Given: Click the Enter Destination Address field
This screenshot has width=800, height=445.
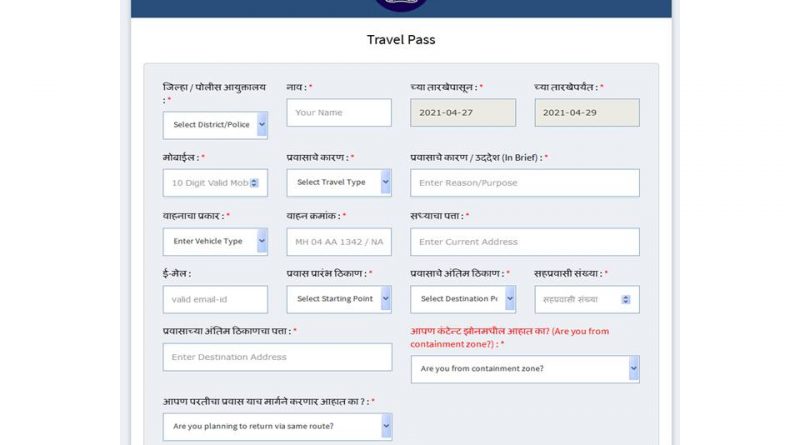Looking at the screenshot, I should tap(277, 357).
